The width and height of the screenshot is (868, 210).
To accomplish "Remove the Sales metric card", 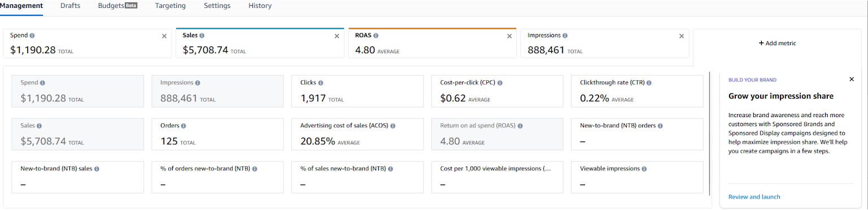I will pyautogui.click(x=337, y=36).
